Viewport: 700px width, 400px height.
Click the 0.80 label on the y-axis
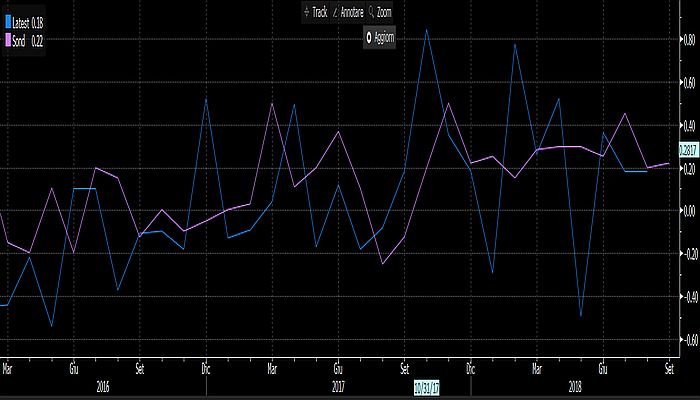[688, 40]
